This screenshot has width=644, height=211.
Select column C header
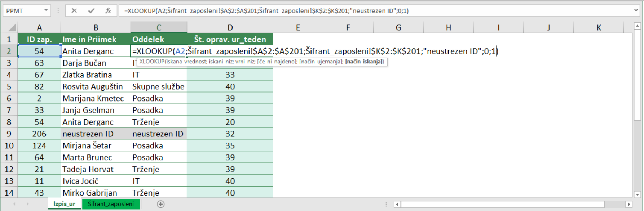tap(159, 28)
